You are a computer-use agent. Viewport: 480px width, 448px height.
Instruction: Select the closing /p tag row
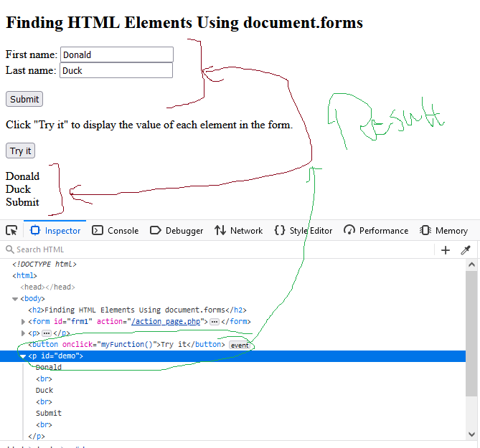(37, 437)
